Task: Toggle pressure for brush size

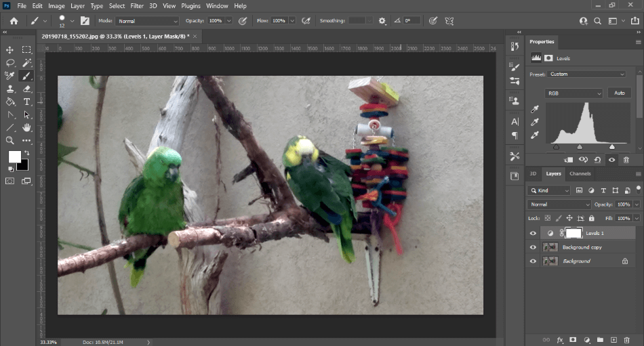Action: (x=433, y=21)
